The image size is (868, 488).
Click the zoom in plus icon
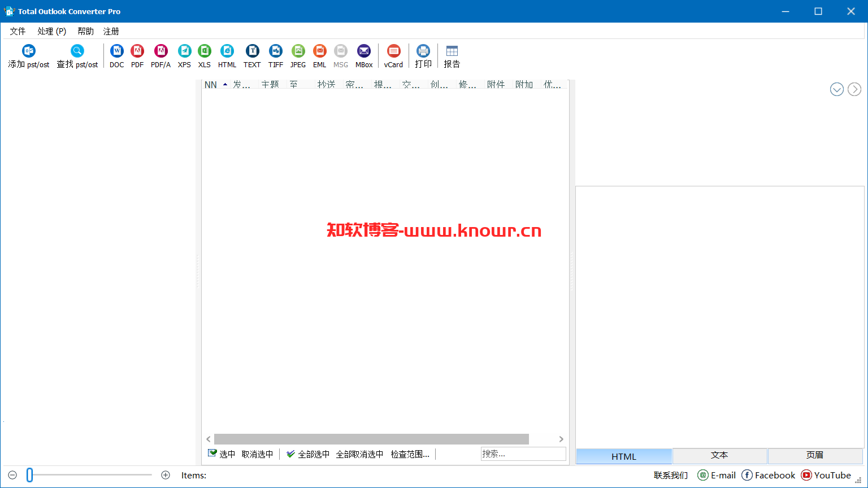166,475
